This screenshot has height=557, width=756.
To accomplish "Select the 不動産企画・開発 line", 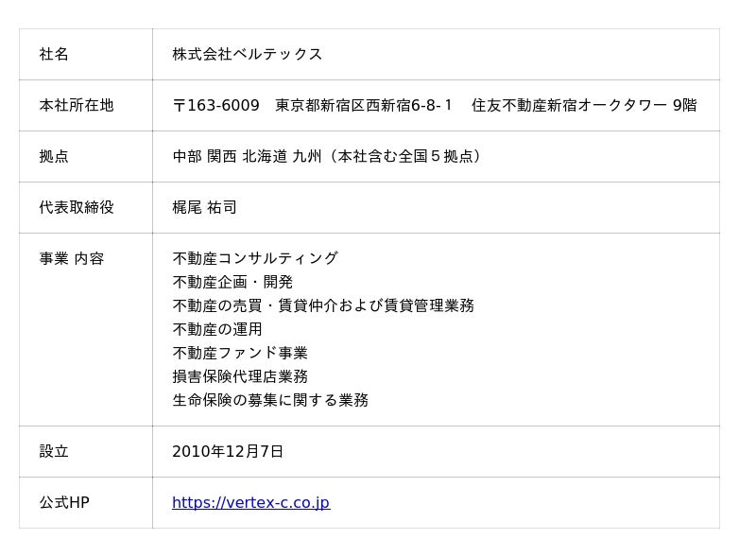I will click(232, 282).
